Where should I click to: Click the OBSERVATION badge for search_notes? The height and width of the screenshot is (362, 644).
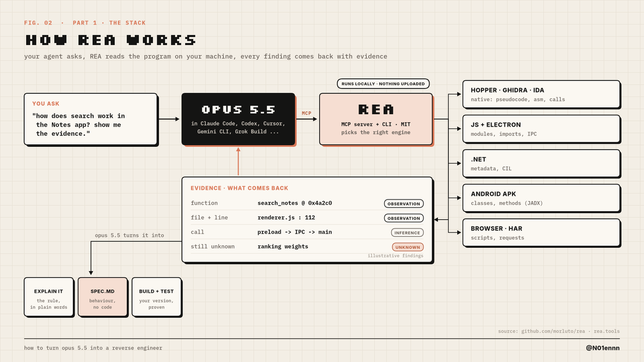(x=404, y=203)
